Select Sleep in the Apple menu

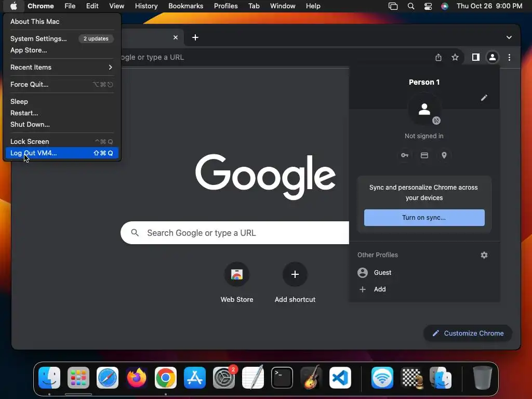[62, 101]
